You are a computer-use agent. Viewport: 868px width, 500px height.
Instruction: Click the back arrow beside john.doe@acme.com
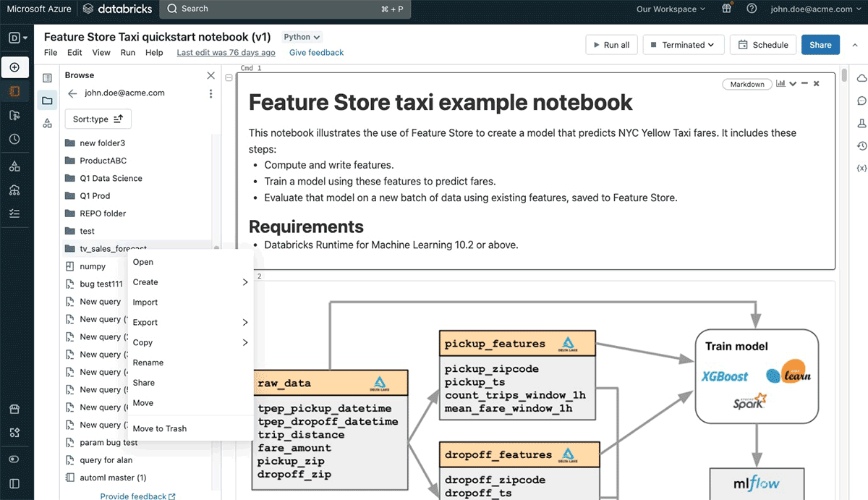pyautogui.click(x=72, y=93)
